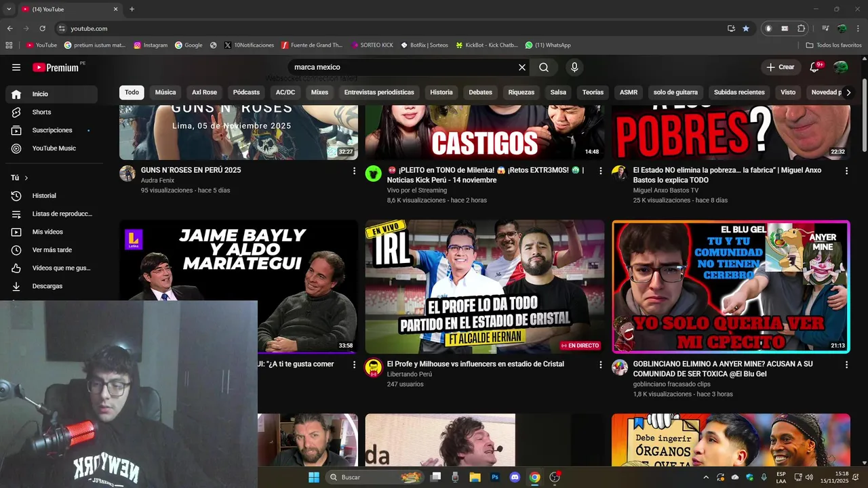
Task: Open the CASTIGOS video thumbnail
Action: tap(485, 133)
